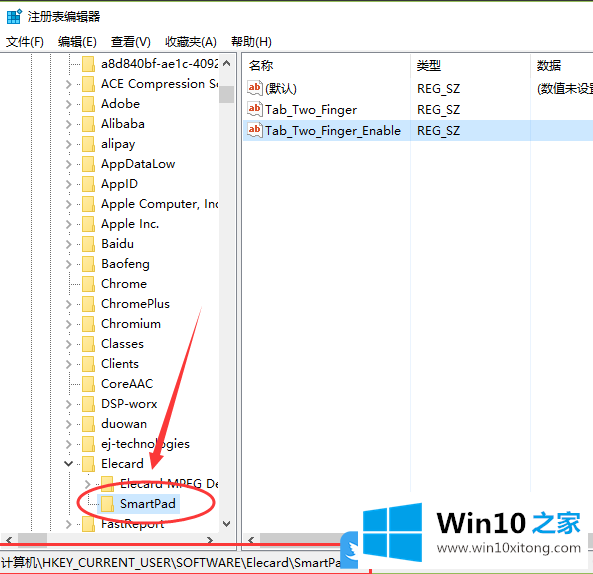Screen dimensions: 593x574
Task: Click the SmartPad folder icon
Action: [107, 504]
